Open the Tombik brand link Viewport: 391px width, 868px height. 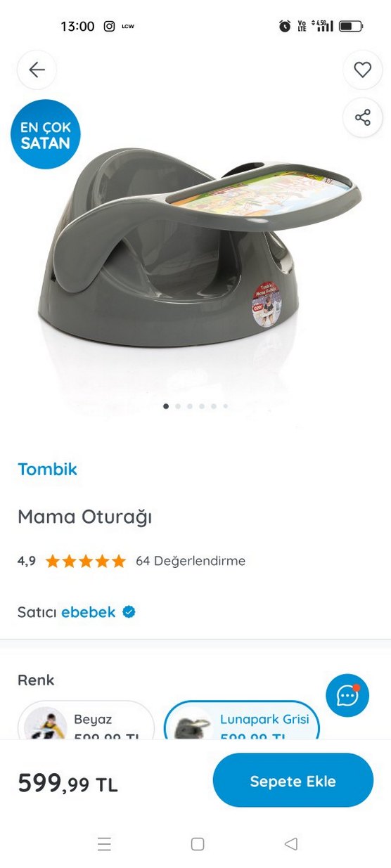(x=47, y=469)
